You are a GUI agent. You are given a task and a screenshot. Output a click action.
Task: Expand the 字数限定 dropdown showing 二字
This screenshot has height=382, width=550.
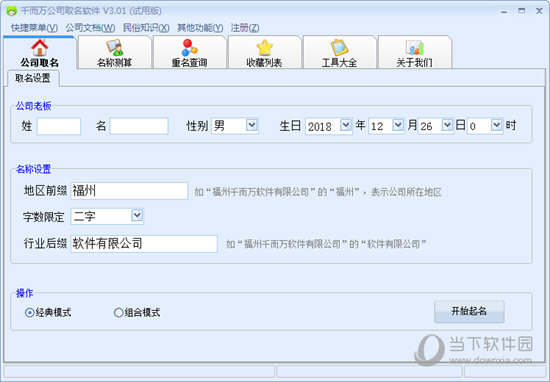tap(137, 215)
